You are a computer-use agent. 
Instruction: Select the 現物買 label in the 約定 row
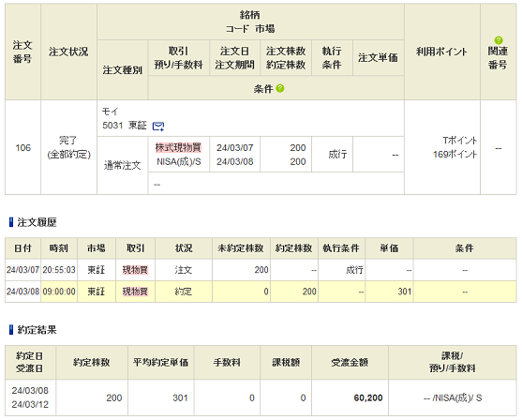point(135,292)
